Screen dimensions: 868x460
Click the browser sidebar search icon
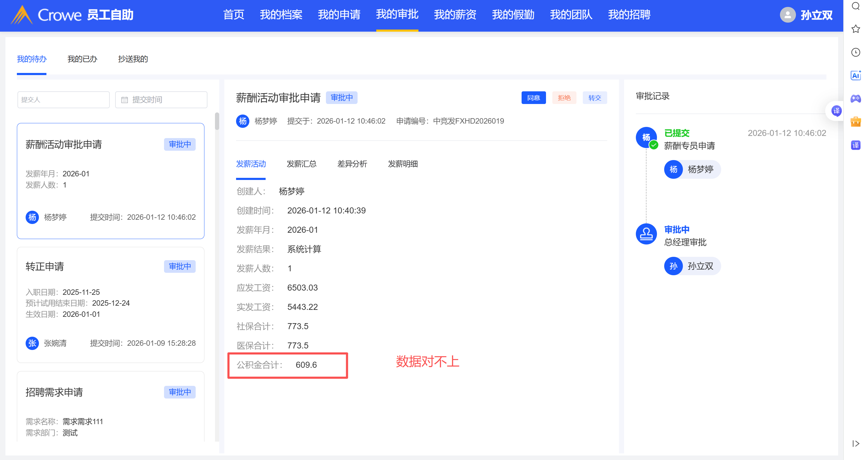(856, 6)
